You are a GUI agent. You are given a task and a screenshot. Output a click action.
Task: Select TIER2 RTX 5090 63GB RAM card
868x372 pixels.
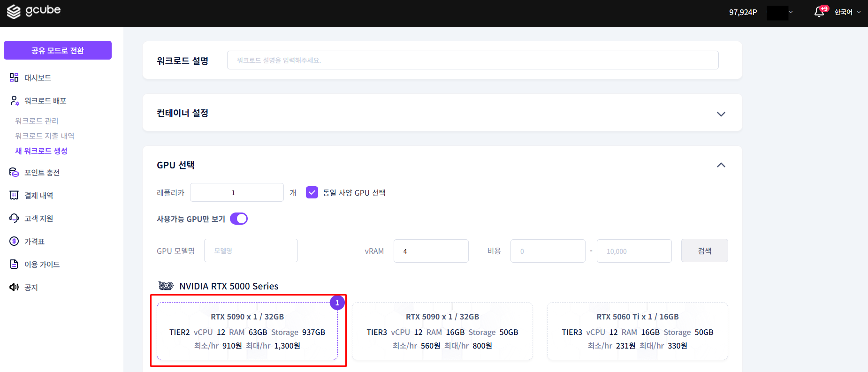[247, 331]
